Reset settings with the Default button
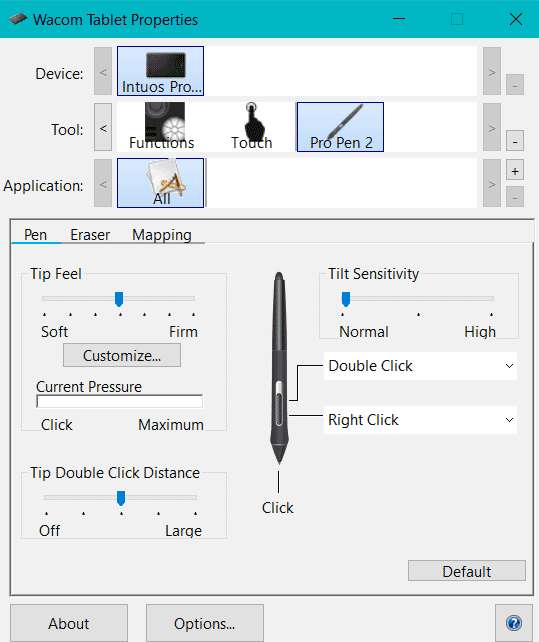 tap(467, 571)
